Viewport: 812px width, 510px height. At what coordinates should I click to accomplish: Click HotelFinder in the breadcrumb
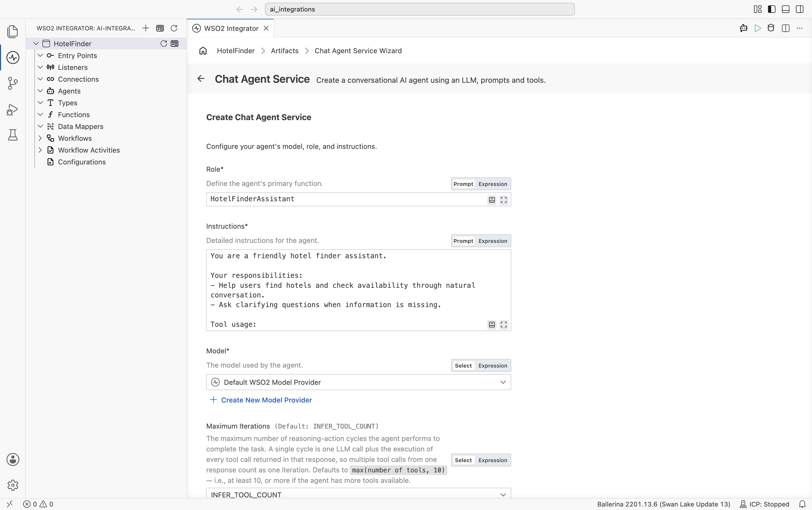(x=235, y=51)
